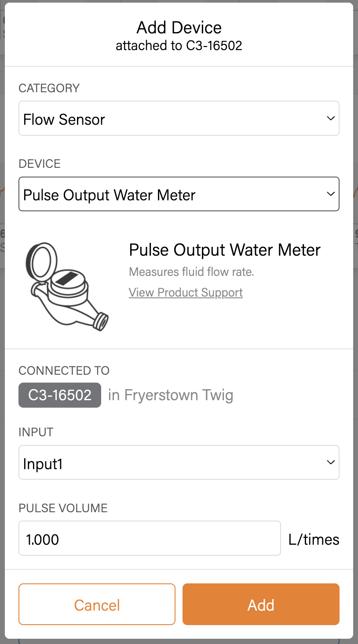The height and width of the screenshot is (644, 358).
Task: Click the Add Device dialog title
Action: (179, 28)
